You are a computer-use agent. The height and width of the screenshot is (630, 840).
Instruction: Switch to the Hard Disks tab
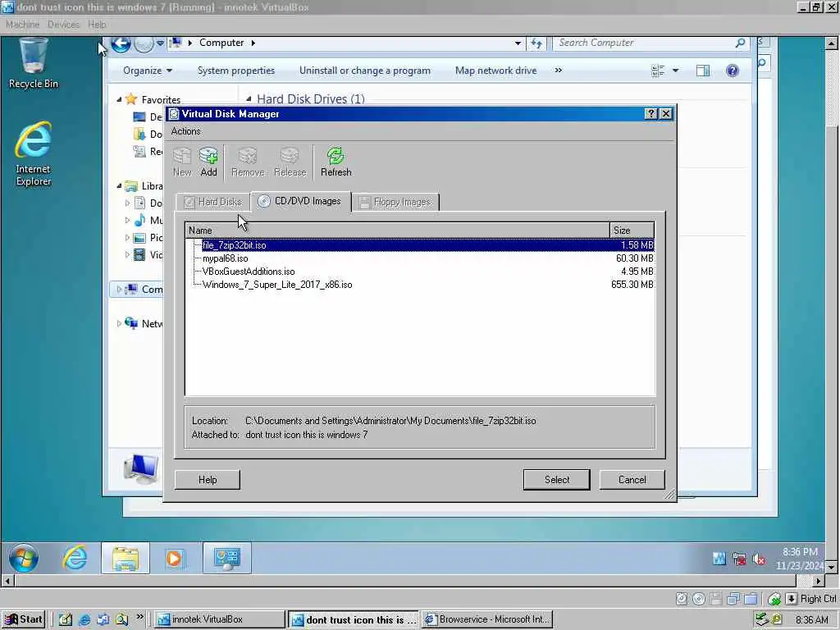(x=213, y=202)
